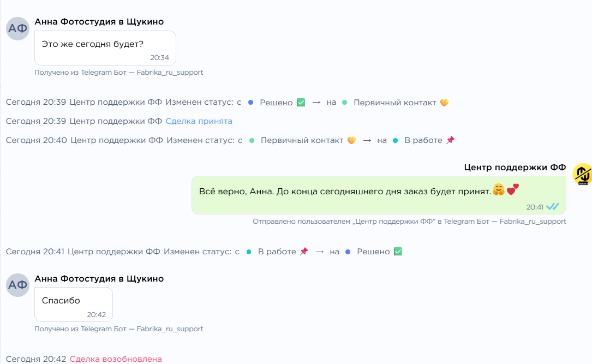Click the red hearts emoji in the green reply
The height and width of the screenshot is (364, 592).
(x=513, y=189)
